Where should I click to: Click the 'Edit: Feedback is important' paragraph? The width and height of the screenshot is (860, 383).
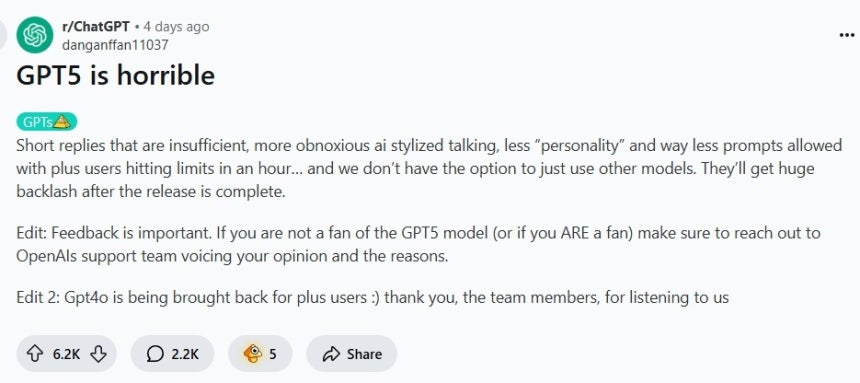418,245
